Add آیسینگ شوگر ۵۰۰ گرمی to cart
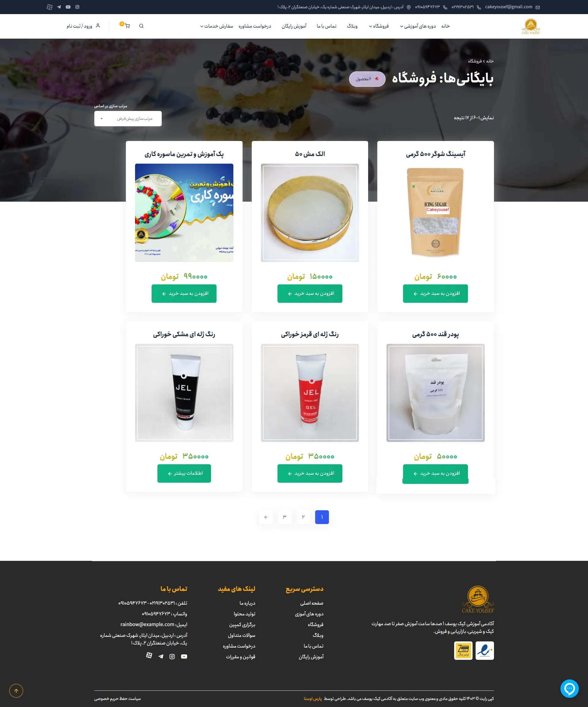 (x=435, y=294)
